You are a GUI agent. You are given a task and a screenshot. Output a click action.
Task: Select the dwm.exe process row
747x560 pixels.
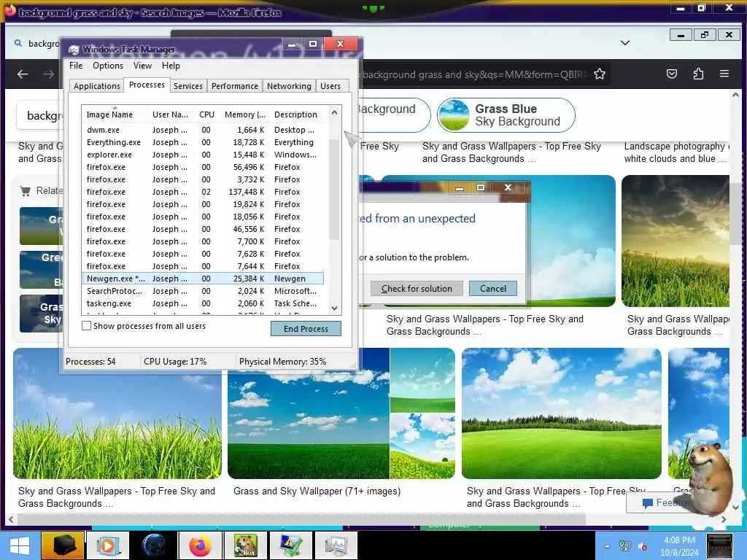click(203, 130)
